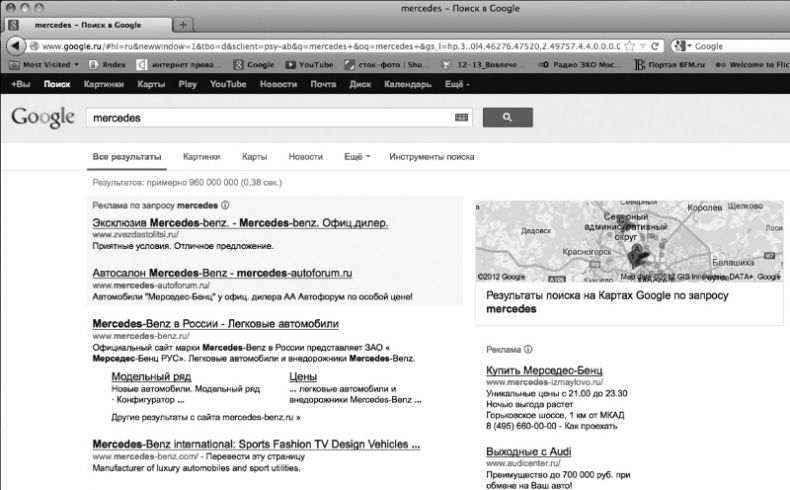Click the browser URL address bar
Viewport: 790px width, 490px height.
(320, 46)
